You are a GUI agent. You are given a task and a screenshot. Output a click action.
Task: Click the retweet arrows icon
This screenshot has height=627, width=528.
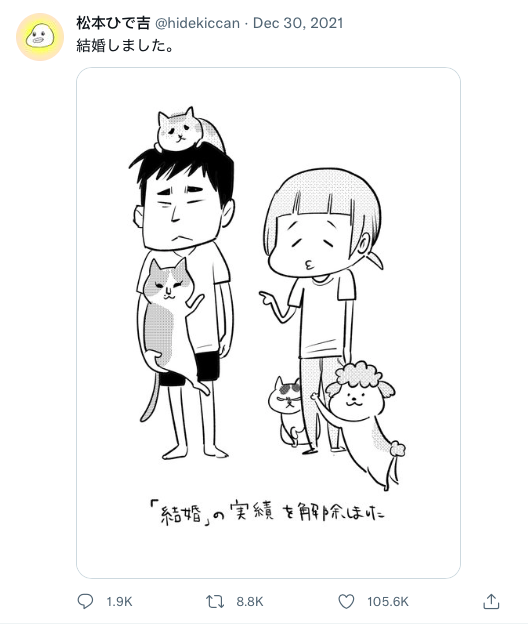click(215, 601)
